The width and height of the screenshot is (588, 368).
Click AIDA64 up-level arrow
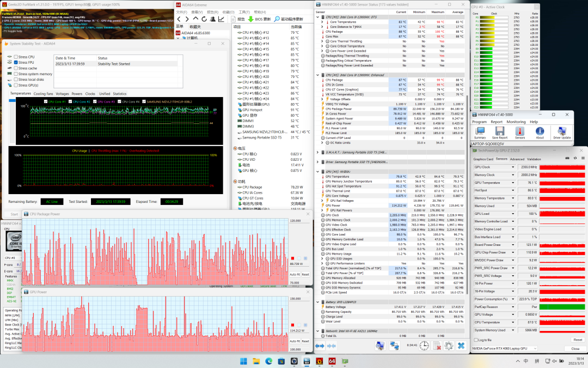click(195, 19)
